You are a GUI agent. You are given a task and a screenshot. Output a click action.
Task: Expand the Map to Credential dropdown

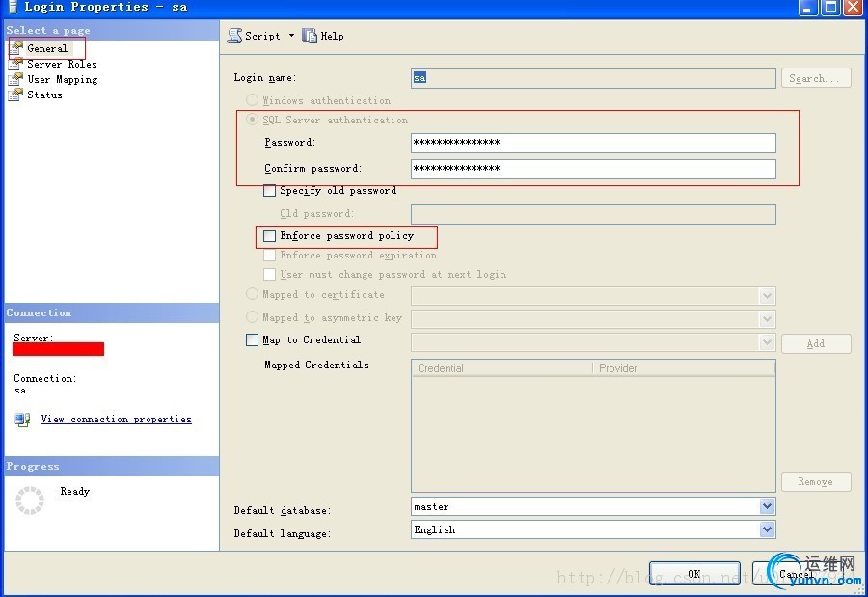pos(767,342)
